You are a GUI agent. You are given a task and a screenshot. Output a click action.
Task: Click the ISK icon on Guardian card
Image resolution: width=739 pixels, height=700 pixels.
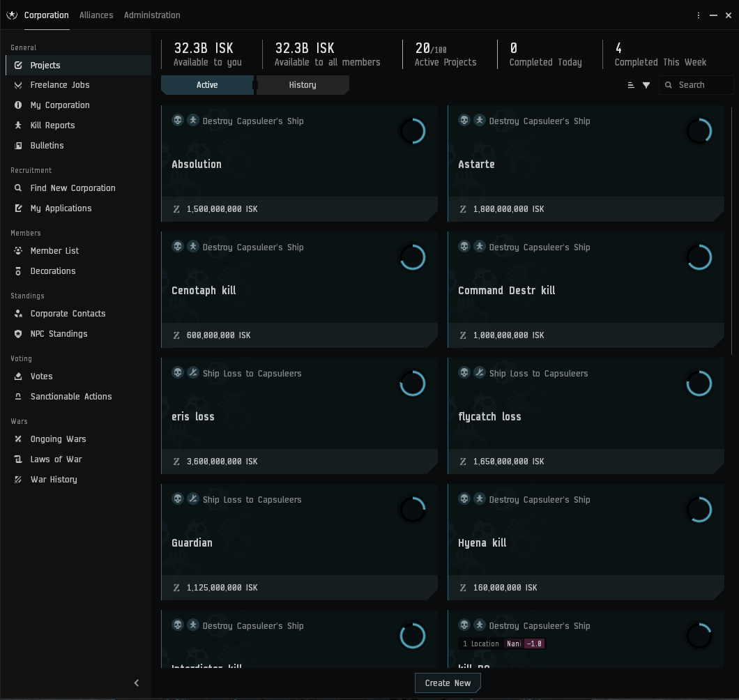point(176,588)
